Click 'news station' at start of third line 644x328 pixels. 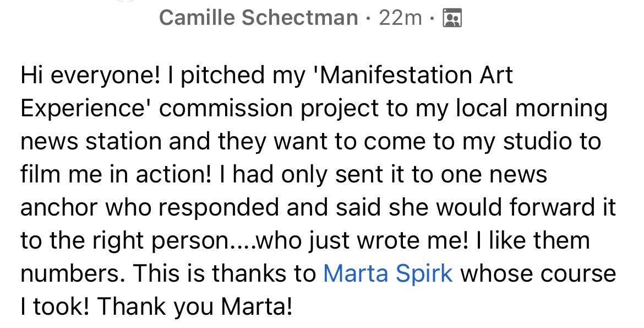[90, 141]
